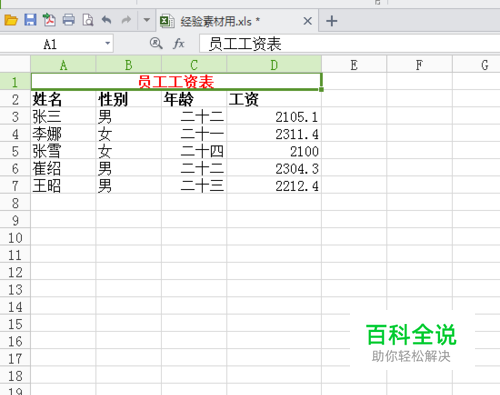Select row 16 header

[x=15, y=341]
